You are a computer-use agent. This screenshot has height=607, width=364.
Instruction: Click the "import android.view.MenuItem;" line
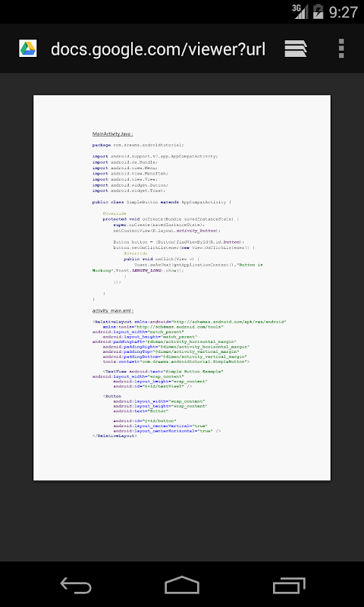(x=130, y=174)
